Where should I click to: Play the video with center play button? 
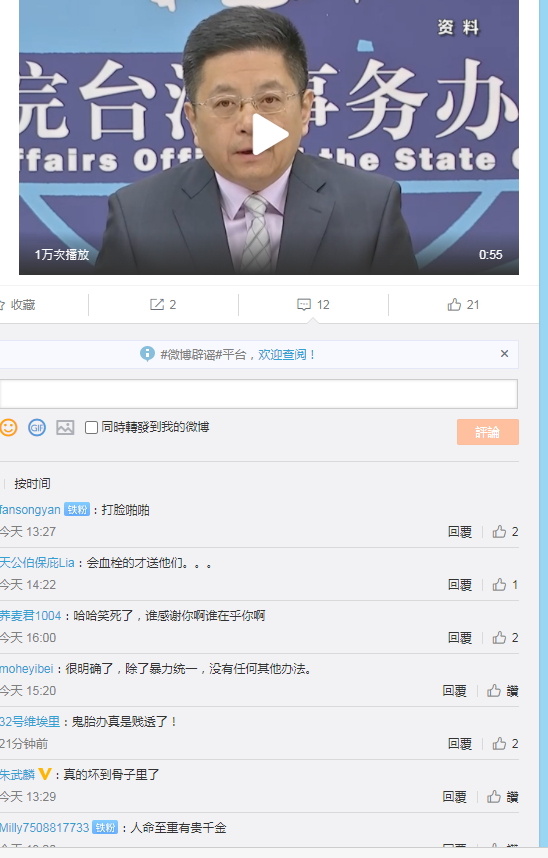tap(270, 134)
